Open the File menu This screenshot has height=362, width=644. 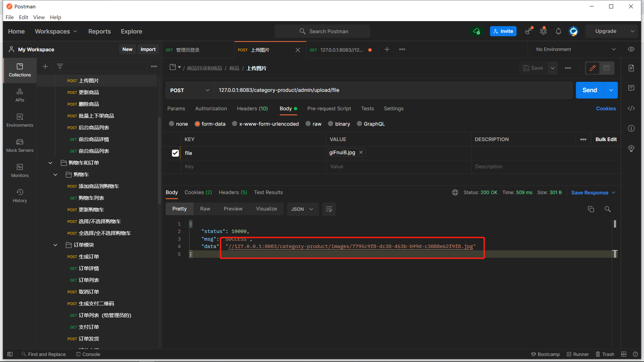pyautogui.click(x=10, y=17)
